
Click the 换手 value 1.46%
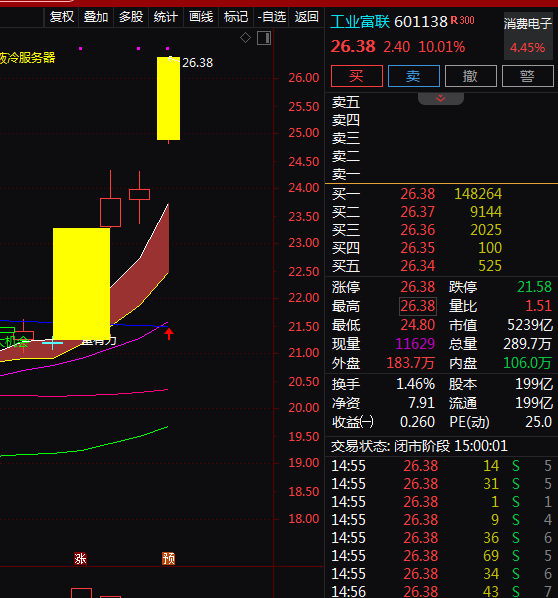click(x=415, y=384)
